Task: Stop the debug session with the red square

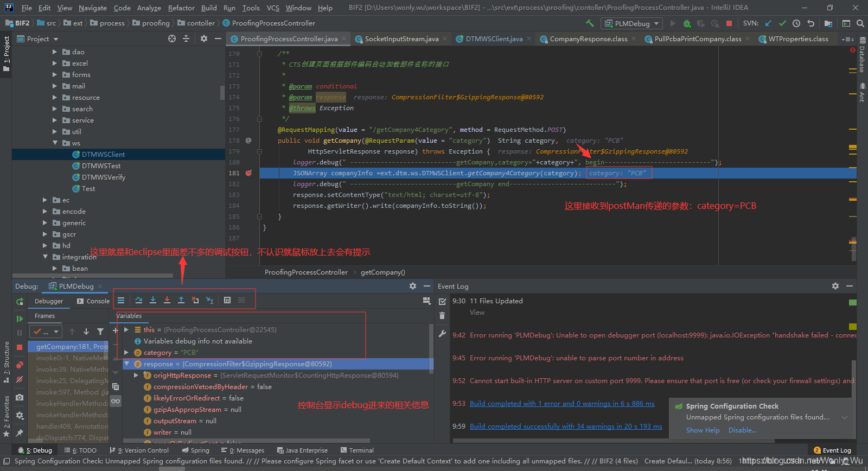Action: click(x=20, y=347)
